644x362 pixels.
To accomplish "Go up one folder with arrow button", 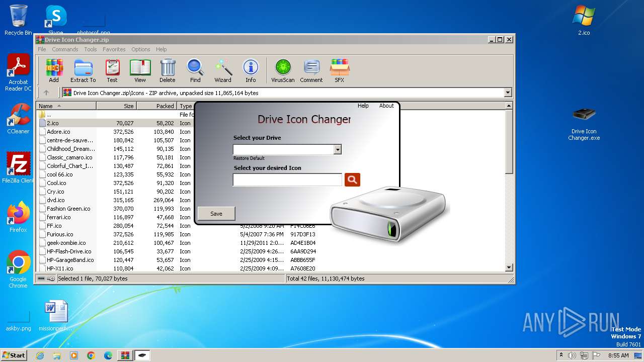I will point(46,93).
